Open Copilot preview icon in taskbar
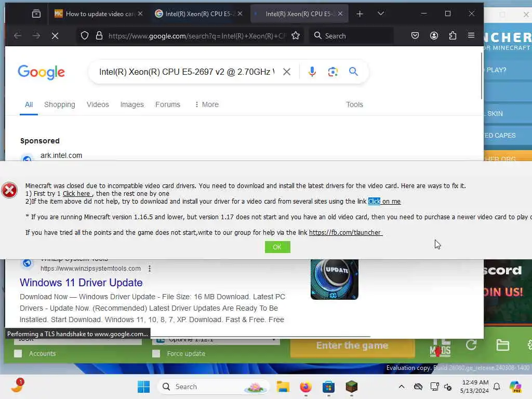Image resolution: width=532 pixels, height=399 pixels. pos(515,387)
